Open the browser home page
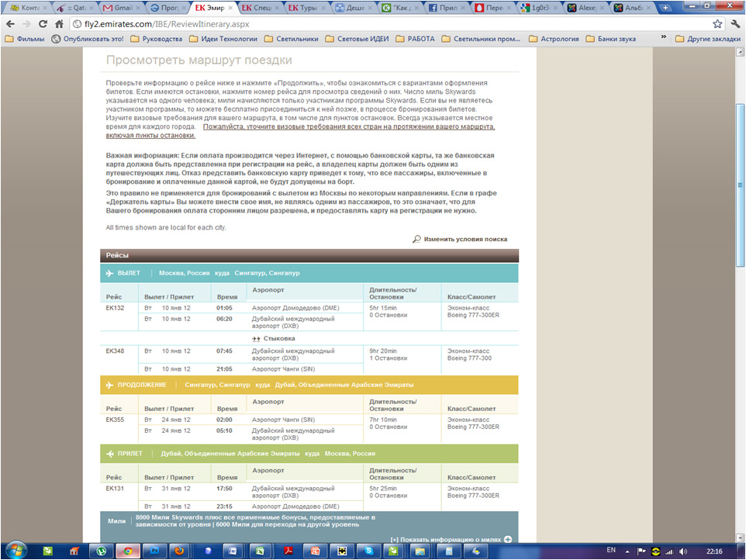This screenshot has width=746, height=560. 59,24
